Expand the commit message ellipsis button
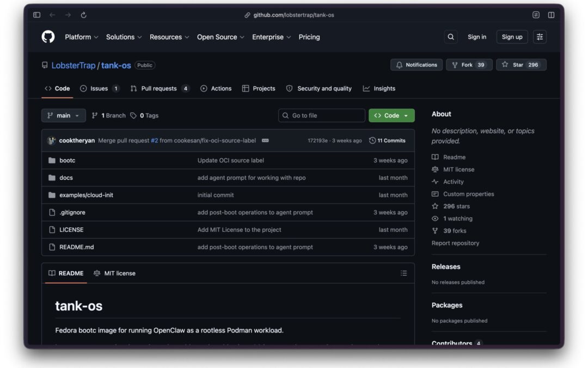The height and width of the screenshot is (368, 588). (265, 141)
